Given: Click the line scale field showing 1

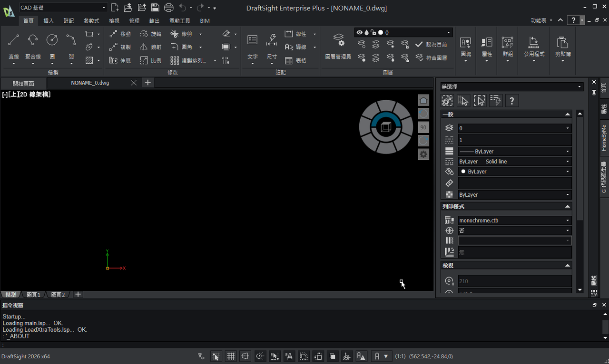Looking at the screenshot, I should pos(514,140).
